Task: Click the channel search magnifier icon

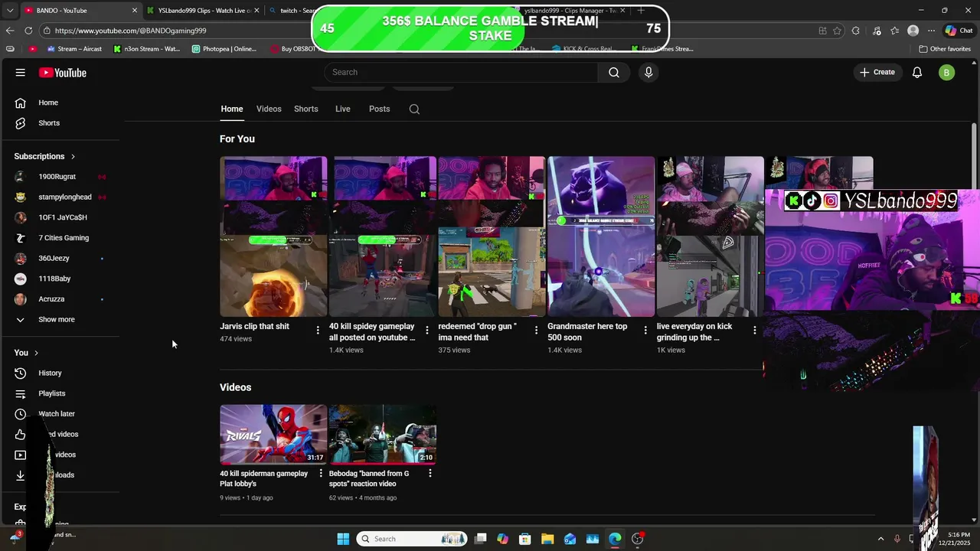Action: 414,109
